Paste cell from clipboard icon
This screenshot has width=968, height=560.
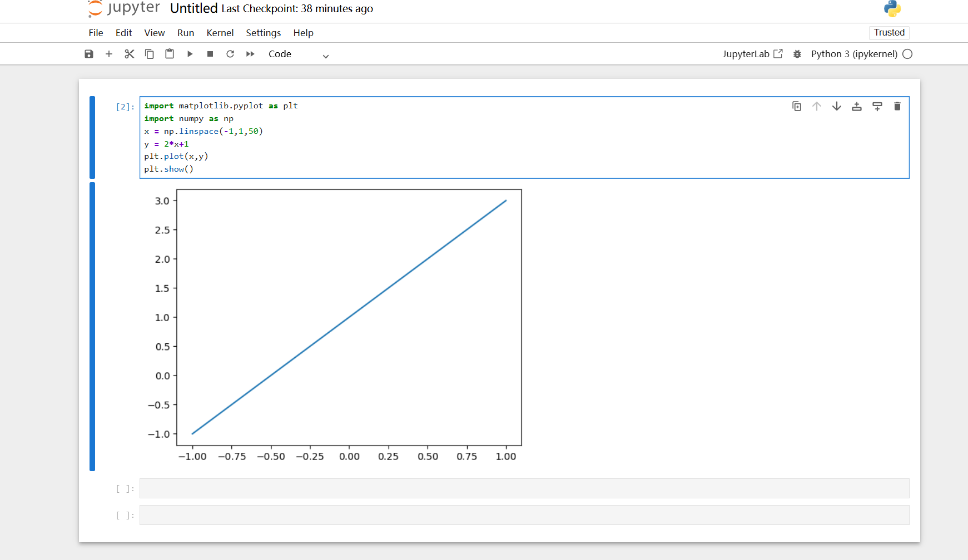tap(170, 54)
